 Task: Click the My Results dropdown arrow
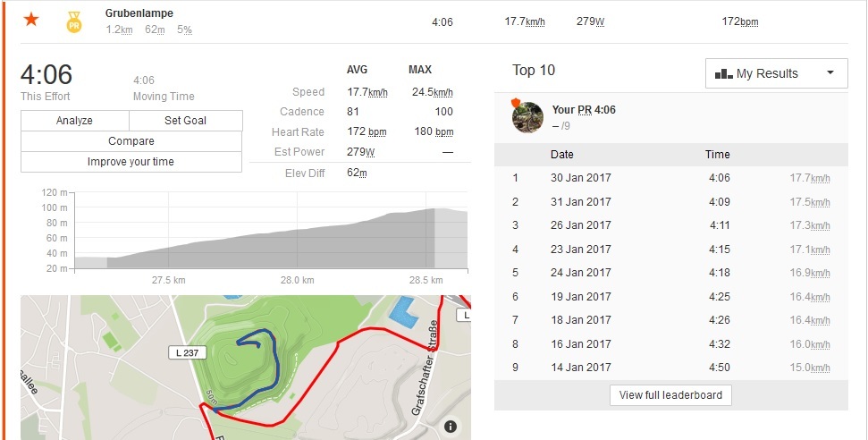(830, 73)
